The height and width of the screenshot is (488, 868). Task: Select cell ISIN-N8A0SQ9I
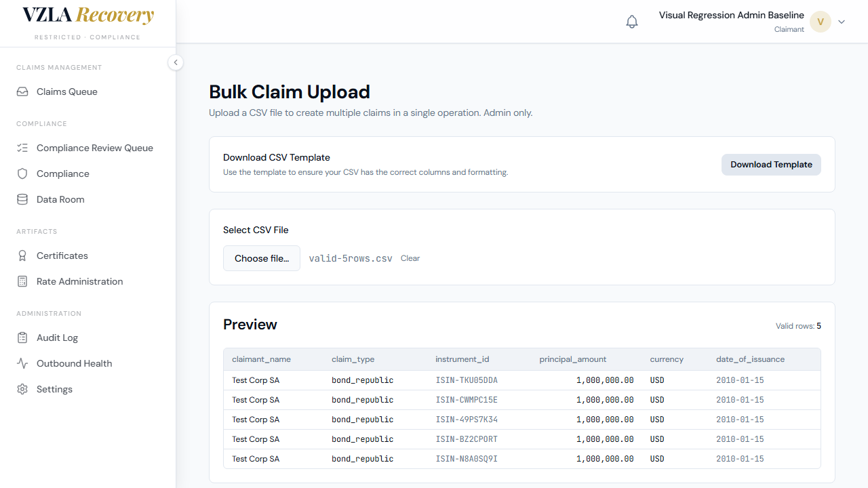click(x=467, y=459)
